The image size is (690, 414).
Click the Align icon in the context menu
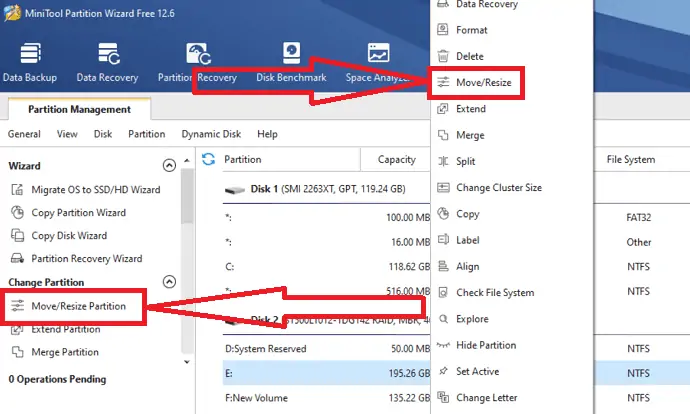point(443,266)
